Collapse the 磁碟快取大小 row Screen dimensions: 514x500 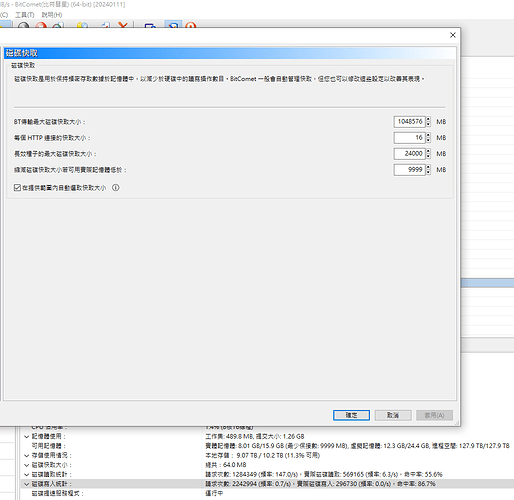click(x=27, y=465)
